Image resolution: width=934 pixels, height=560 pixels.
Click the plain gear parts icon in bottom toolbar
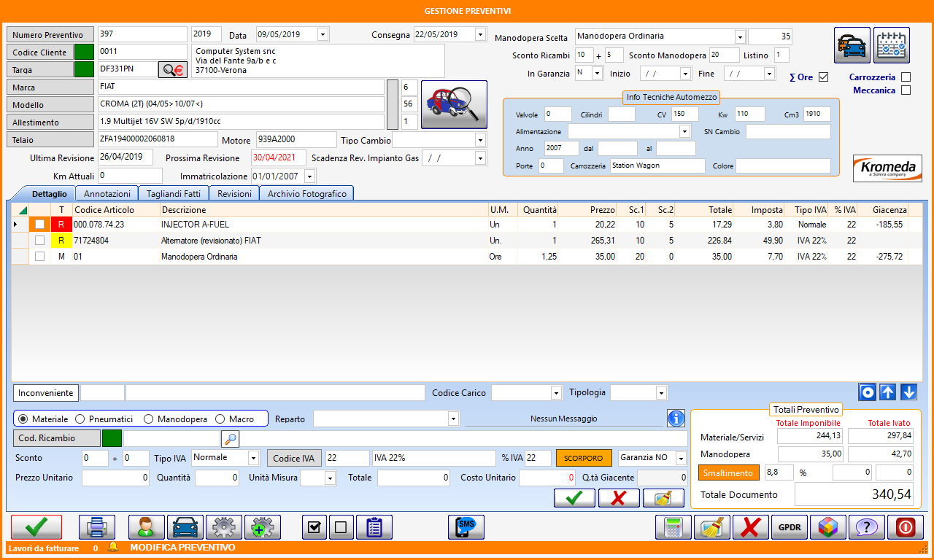224,526
